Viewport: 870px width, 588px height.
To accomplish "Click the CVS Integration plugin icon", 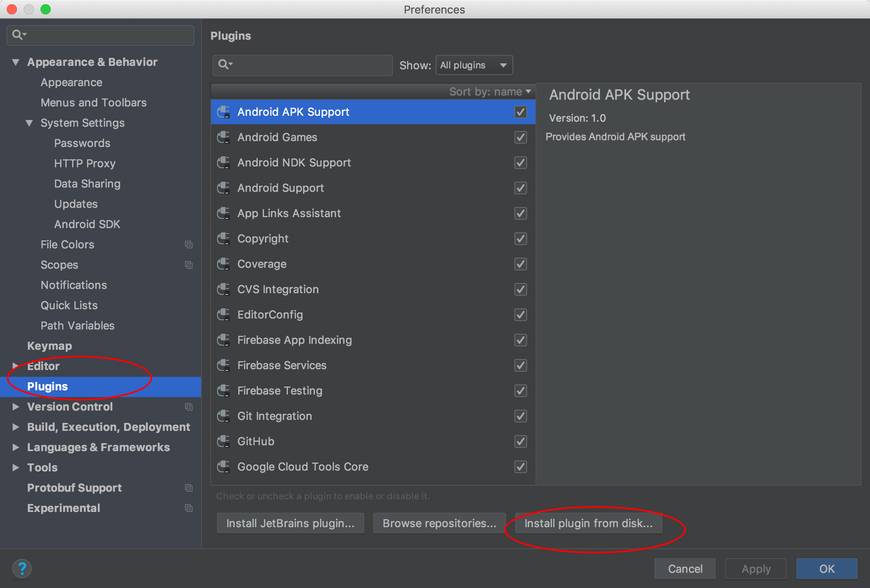I will 223,289.
